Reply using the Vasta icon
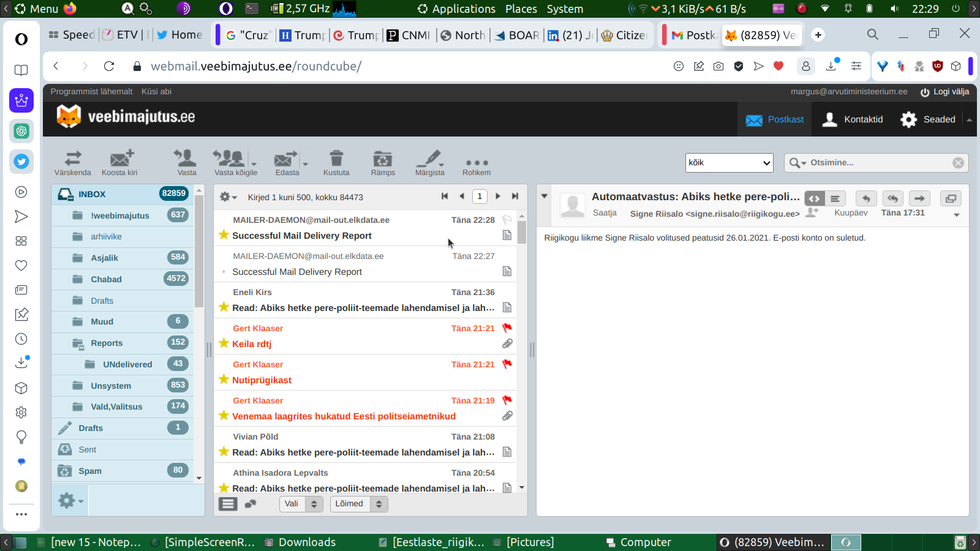The width and height of the screenshot is (980, 551). (186, 163)
